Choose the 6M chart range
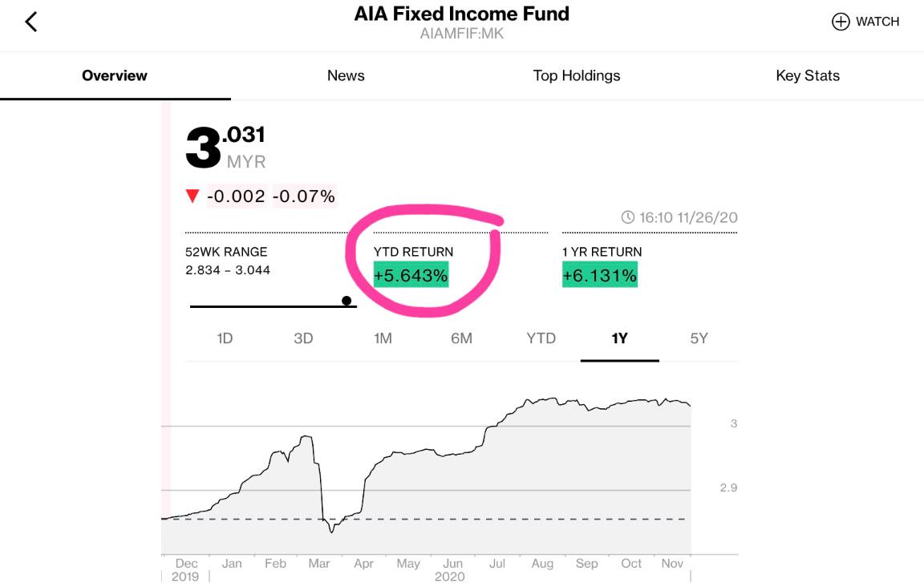This screenshot has width=924, height=587. tap(461, 338)
